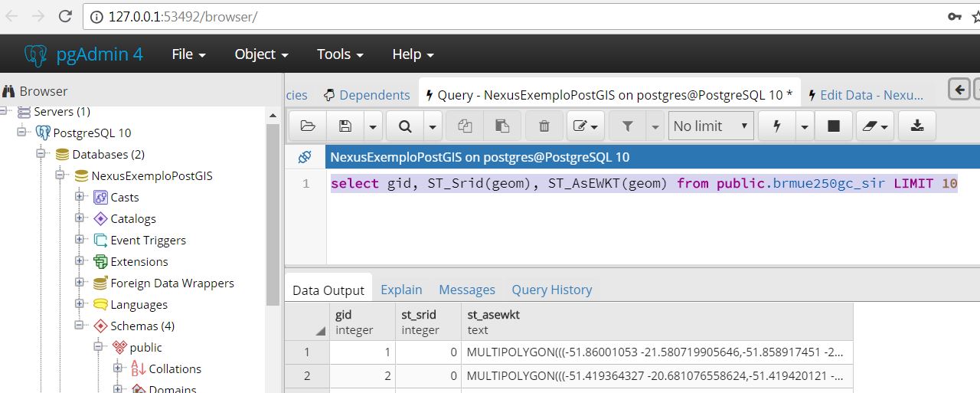The height and width of the screenshot is (393, 980).
Task: Open the File menu
Action: (189, 54)
